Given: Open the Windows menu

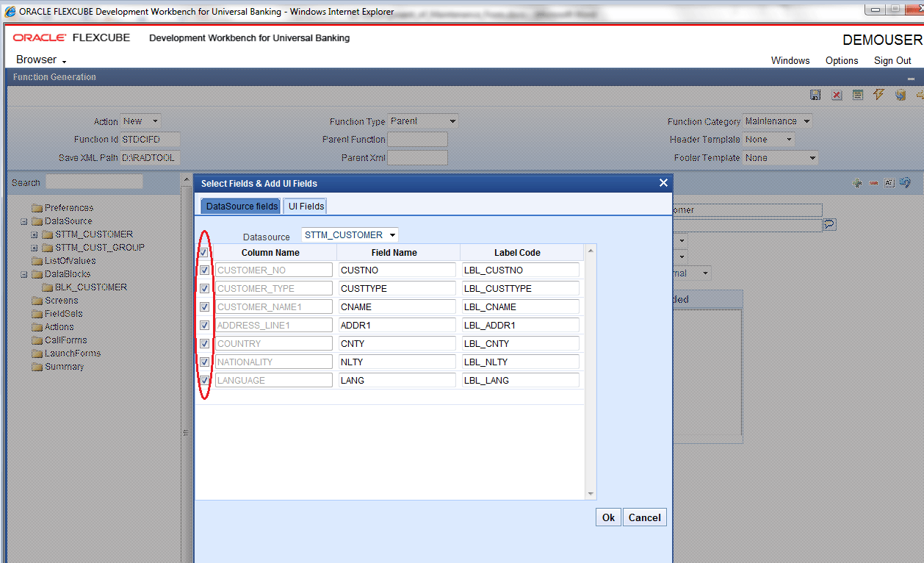Looking at the screenshot, I should 790,61.
